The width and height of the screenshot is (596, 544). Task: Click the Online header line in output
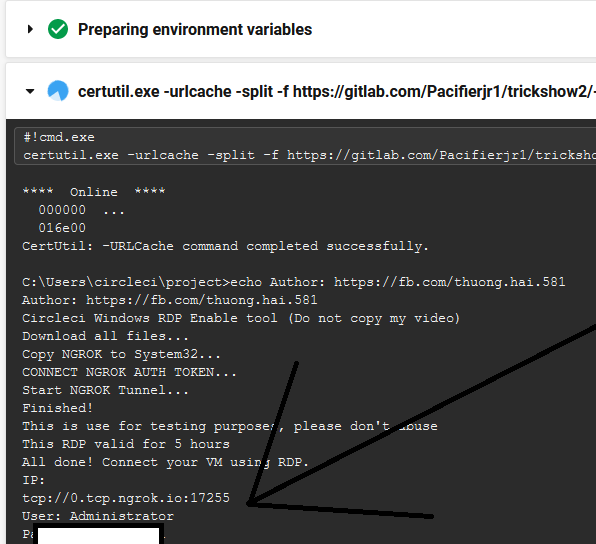click(94, 192)
